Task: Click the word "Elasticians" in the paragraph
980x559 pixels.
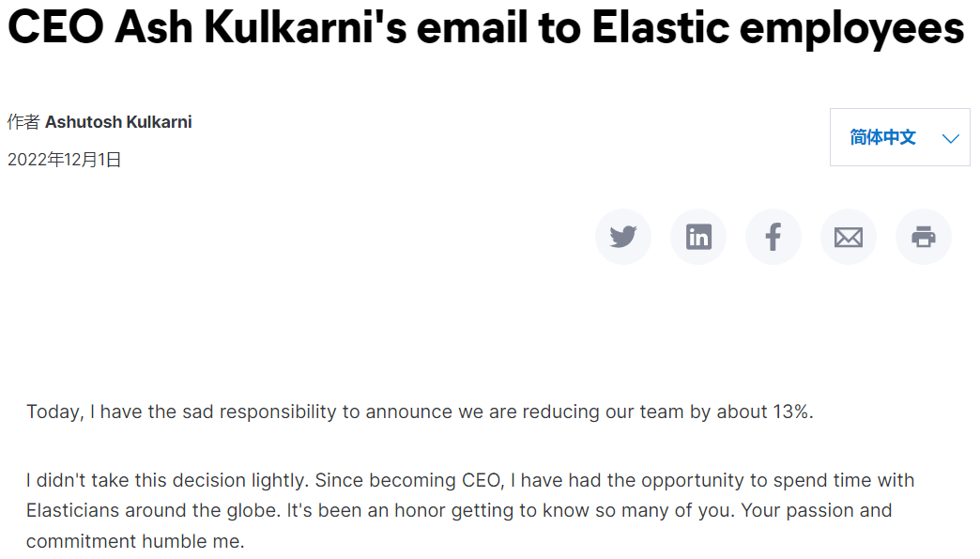Action: pyautogui.click(x=72, y=510)
